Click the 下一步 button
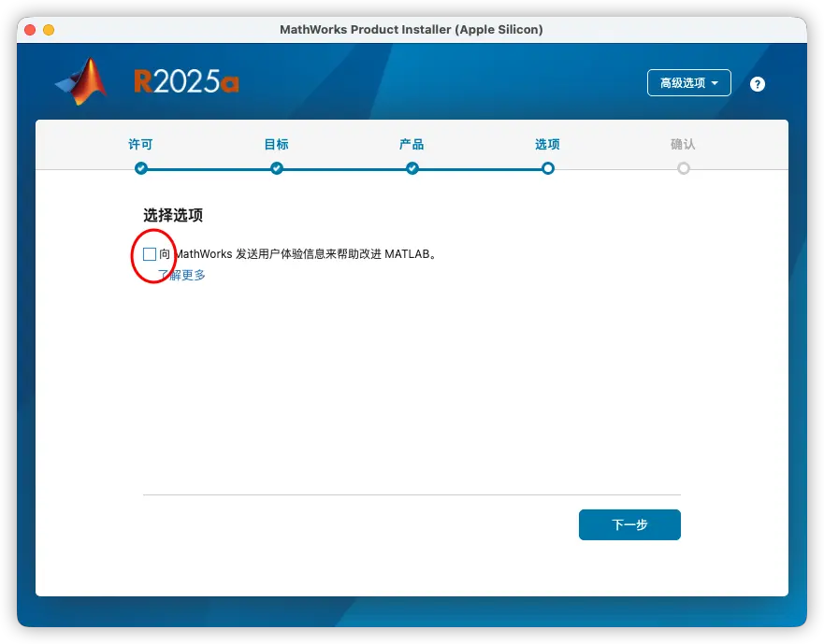The height and width of the screenshot is (644, 824). (x=629, y=524)
